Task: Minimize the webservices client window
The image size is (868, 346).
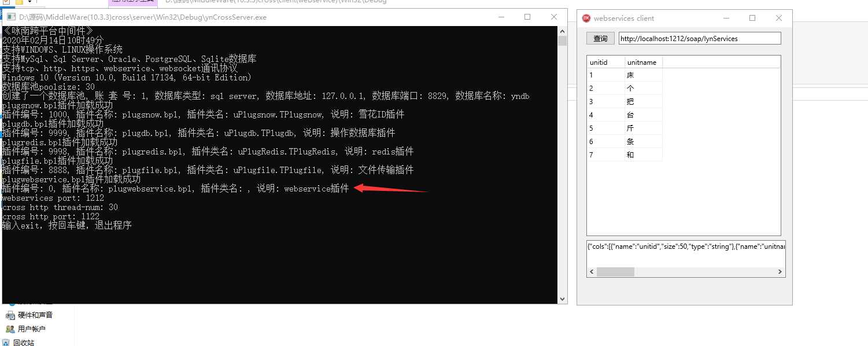Action: pyautogui.click(x=726, y=19)
